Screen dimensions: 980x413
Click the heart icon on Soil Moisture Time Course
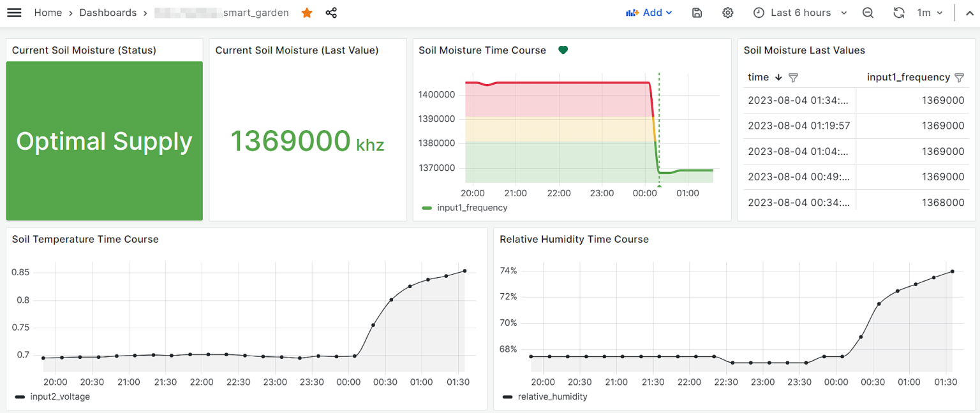coord(563,49)
